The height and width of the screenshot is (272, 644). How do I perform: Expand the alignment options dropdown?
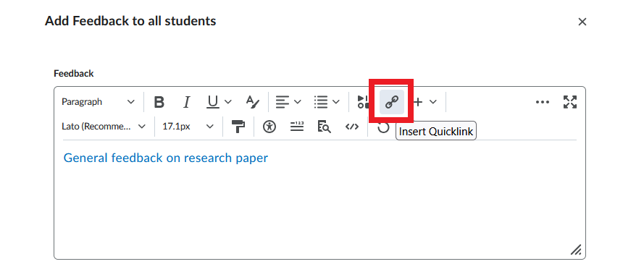tap(288, 102)
